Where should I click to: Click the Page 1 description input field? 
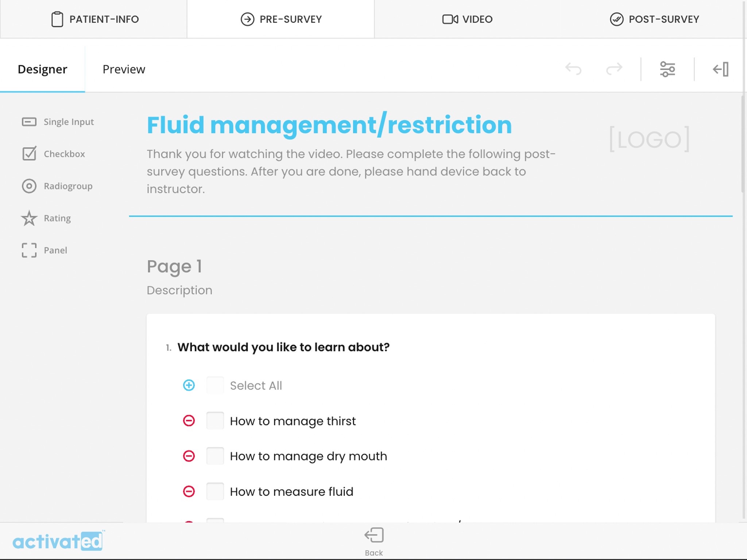click(179, 289)
